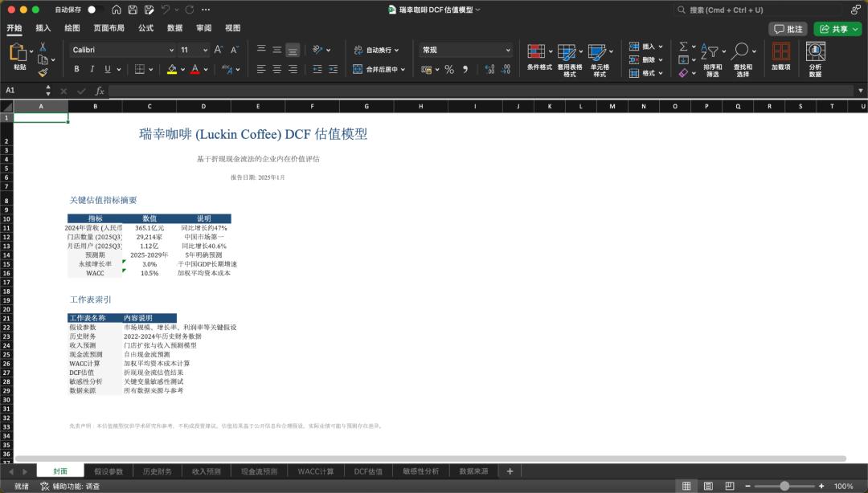Open Analyze Data (分析数据)
Screen dimensions: 868x493
tap(816, 59)
